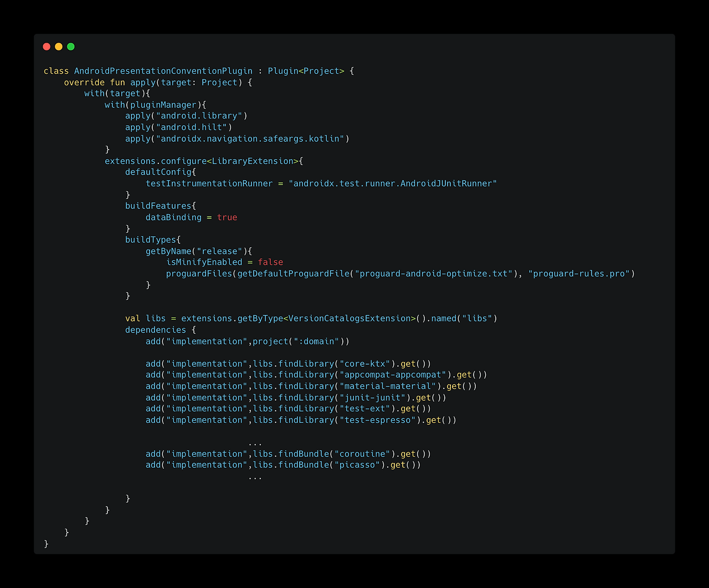Click the green zoom window dot
Viewport: 709px width, 588px height.
pyautogui.click(x=70, y=47)
